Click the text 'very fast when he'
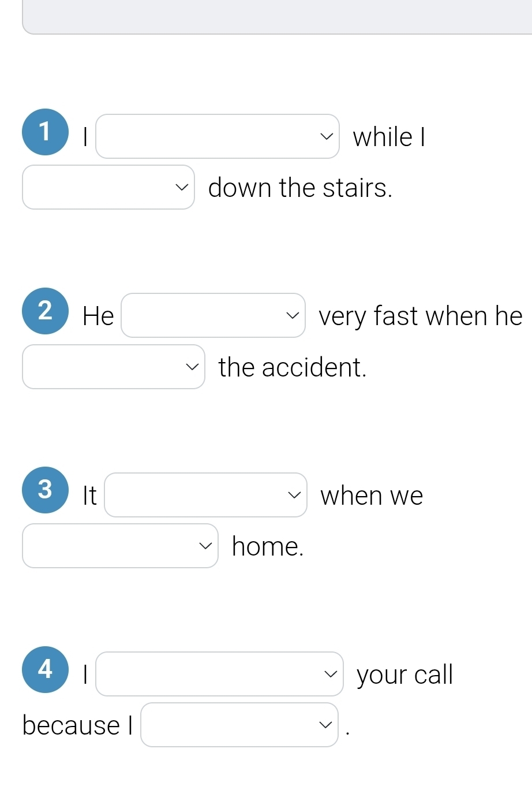 point(420,316)
